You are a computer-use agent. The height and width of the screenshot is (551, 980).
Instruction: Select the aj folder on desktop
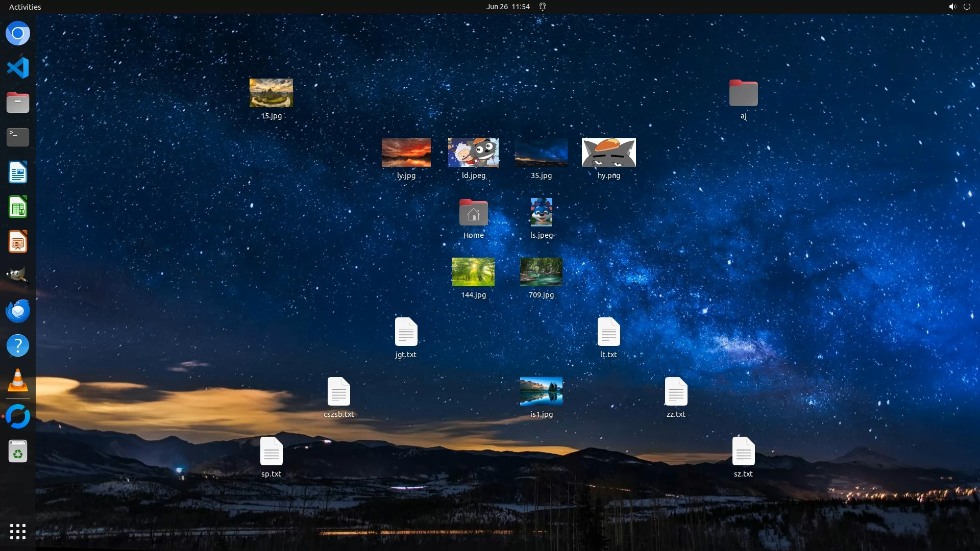743,93
